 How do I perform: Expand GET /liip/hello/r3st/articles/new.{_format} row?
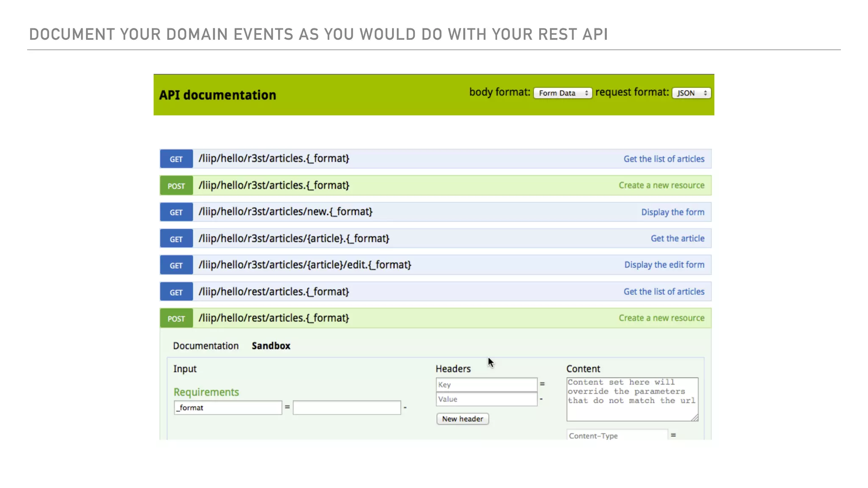point(435,212)
